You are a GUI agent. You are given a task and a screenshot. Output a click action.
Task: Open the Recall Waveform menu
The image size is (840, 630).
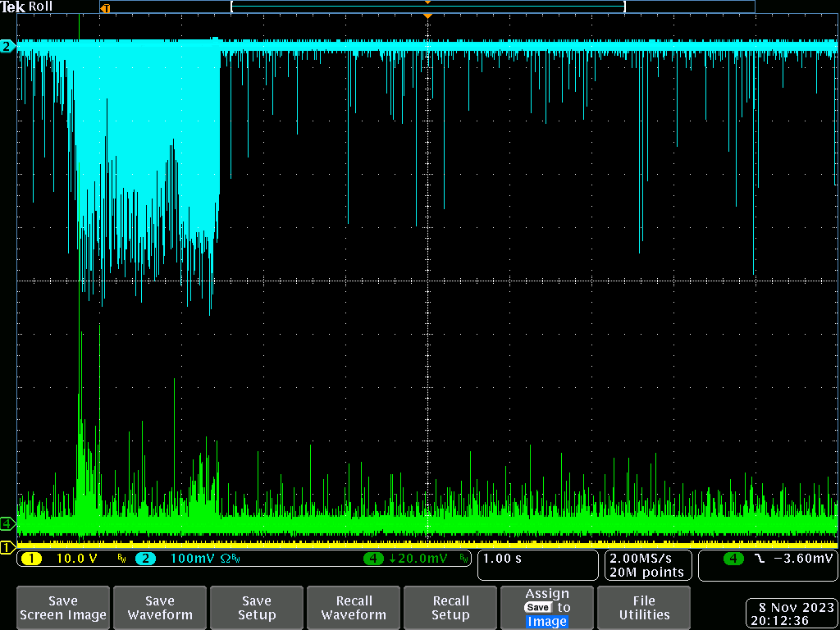click(354, 608)
